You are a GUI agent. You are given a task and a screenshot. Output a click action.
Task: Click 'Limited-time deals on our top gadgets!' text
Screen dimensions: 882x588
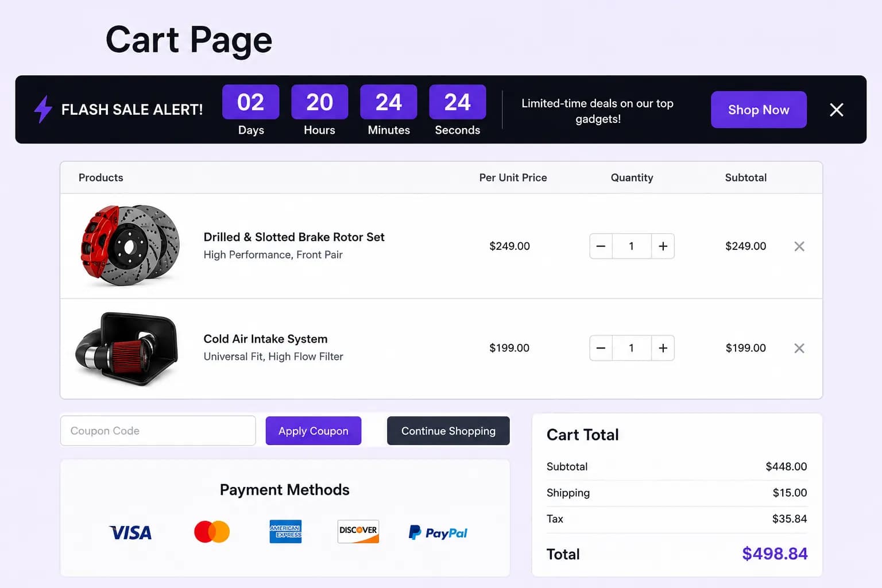coord(597,111)
